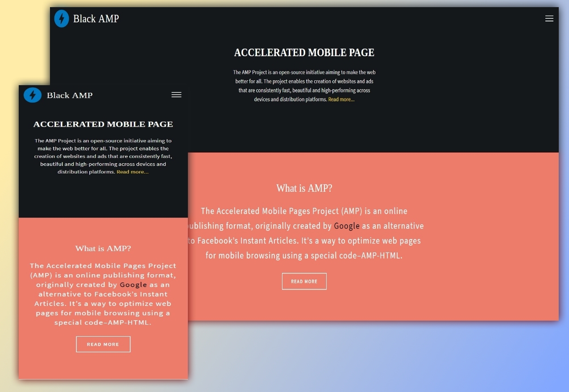Screen dimensions: 569x392
Task: Follow the yellow "Read more..." link in mobile preview
Action: click(133, 172)
